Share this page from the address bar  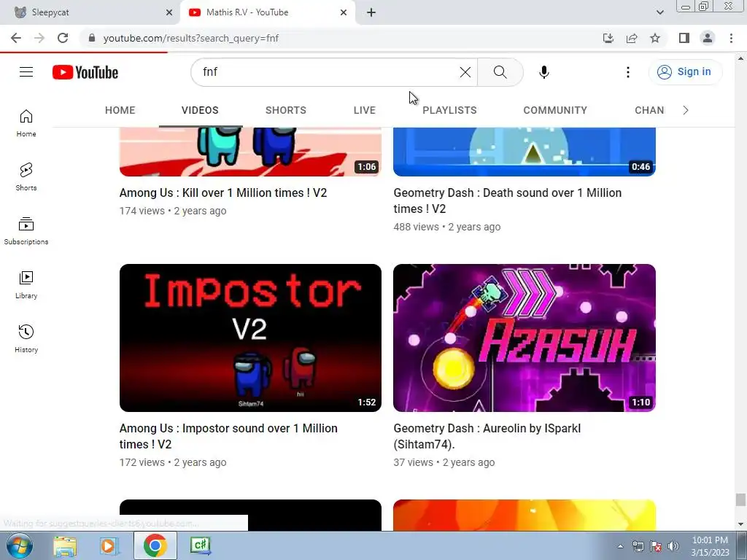coord(632,38)
